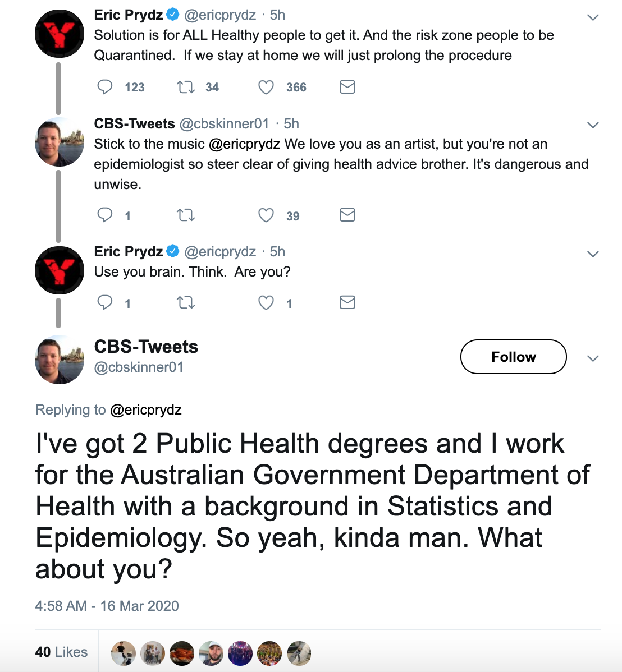The width and height of the screenshot is (622, 672).
Task: Like the tweet with 39 likes
Action: click(x=266, y=215)
